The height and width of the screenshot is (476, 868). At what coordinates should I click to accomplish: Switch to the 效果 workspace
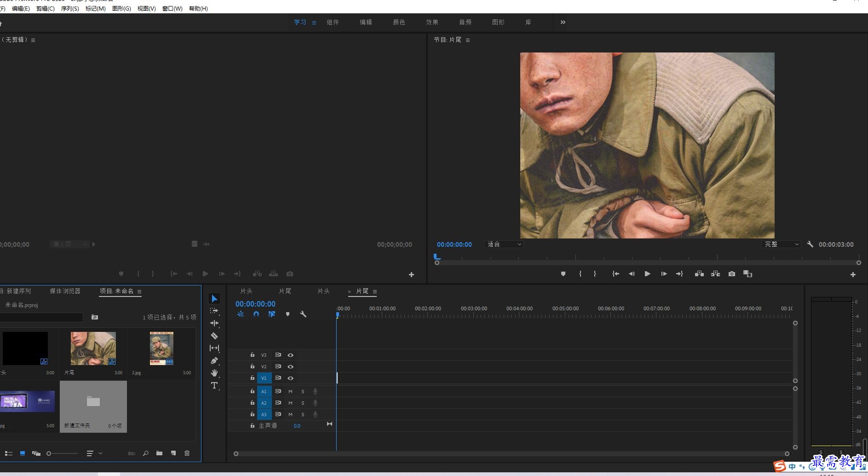click(432, 22)
